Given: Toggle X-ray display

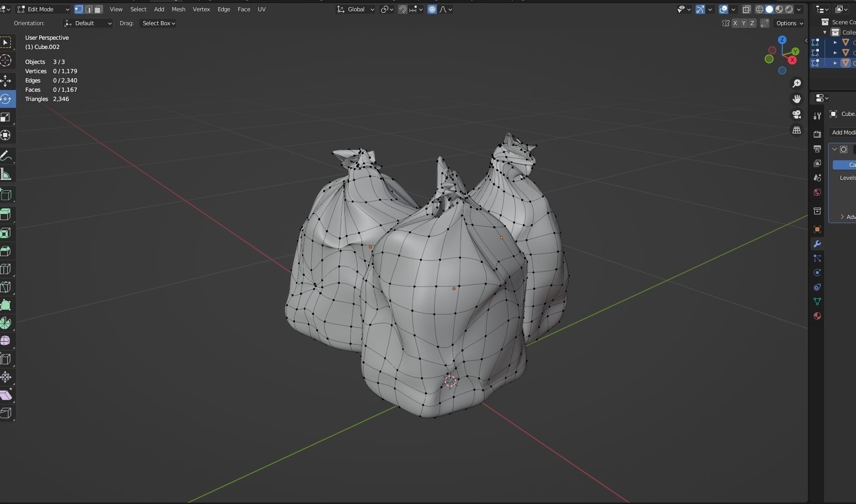Looking at the screenshot, I should (x=746, y=9).
